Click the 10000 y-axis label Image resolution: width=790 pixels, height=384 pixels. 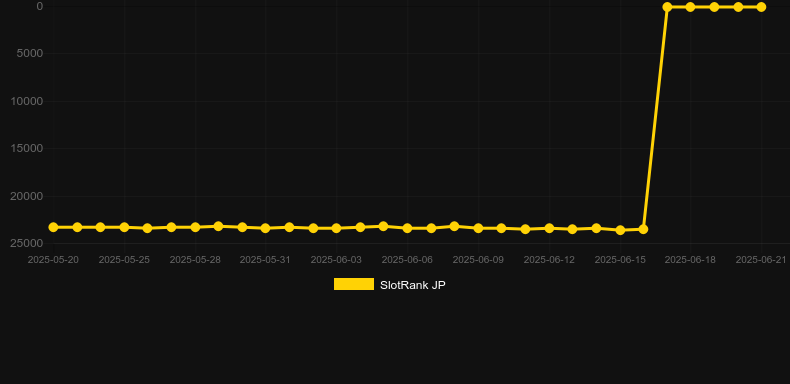pyautogui.click(x=27, y=101)
